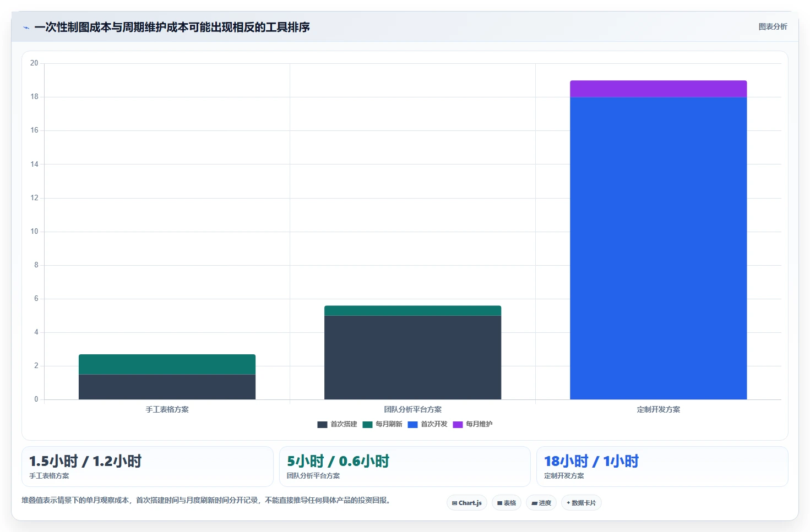Click the 定制开发方案 axis label
The height and width of the screenshot is (532, 810).
tap(658, 409)
